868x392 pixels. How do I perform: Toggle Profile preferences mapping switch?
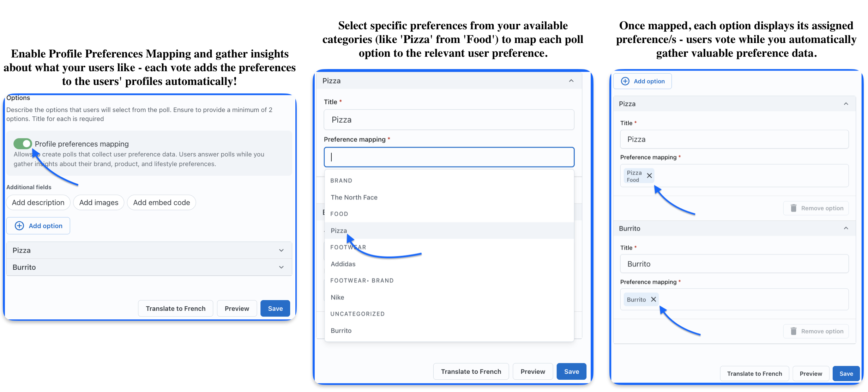23,143
